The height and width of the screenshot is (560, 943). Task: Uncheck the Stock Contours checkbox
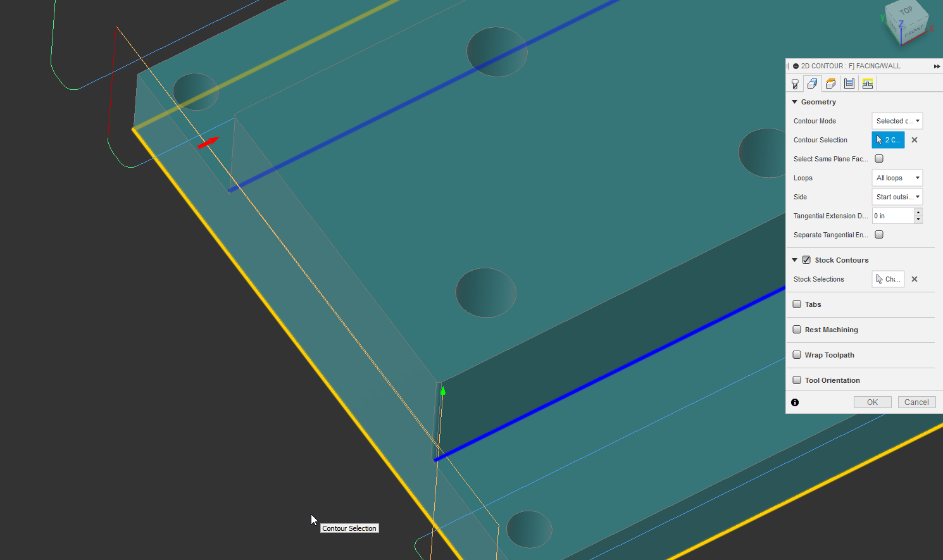point(806,259)
